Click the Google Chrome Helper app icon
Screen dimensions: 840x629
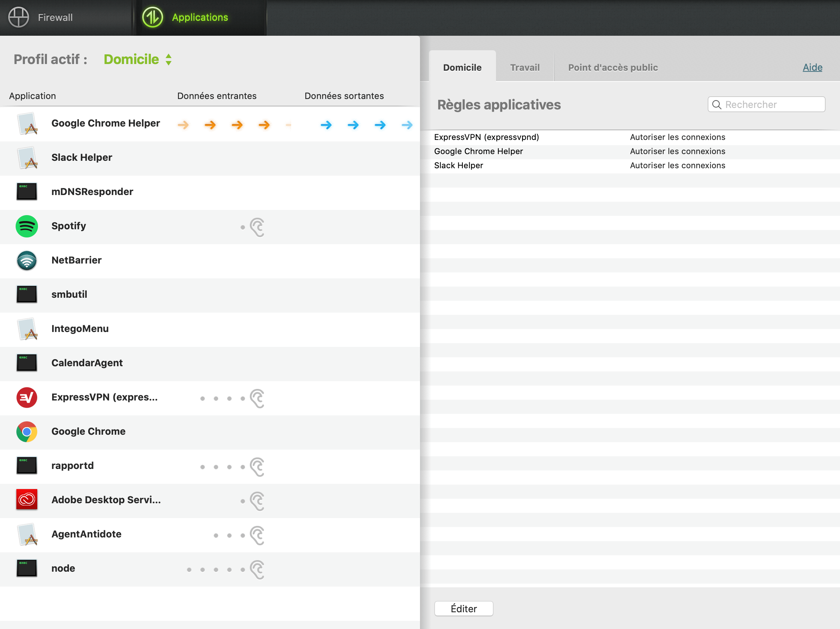click(x=27, y=124)
